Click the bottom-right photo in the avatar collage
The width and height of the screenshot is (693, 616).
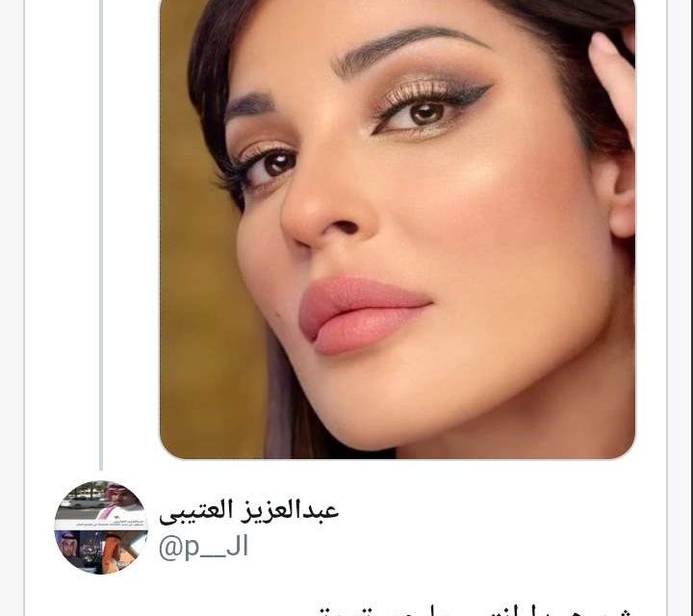coord(124,551)
